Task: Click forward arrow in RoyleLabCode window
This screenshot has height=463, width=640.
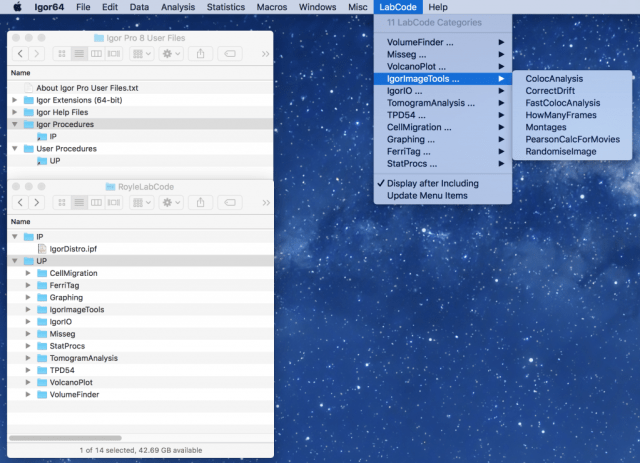Action: point(37,202)
